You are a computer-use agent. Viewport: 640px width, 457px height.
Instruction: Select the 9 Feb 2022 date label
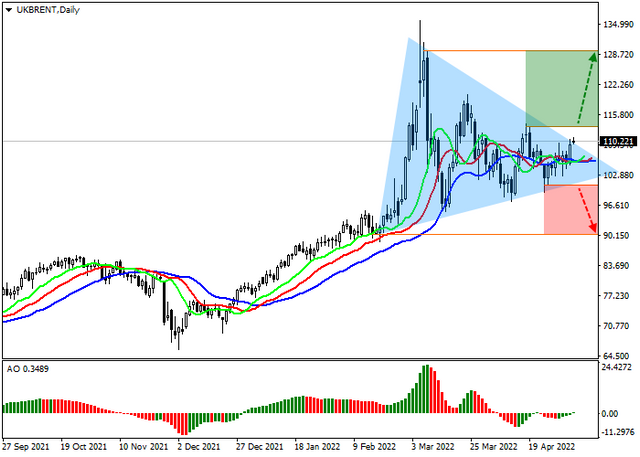tap(374, 447)
